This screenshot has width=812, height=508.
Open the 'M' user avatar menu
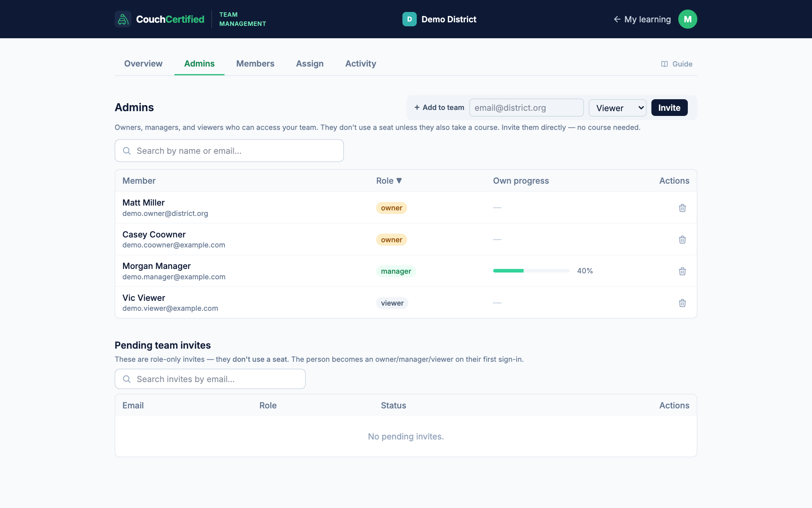pyautogui.click(x=687, y=19)
